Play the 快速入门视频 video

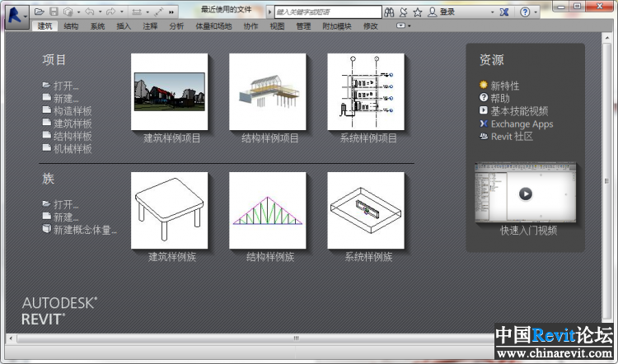(x=526, y=194)
